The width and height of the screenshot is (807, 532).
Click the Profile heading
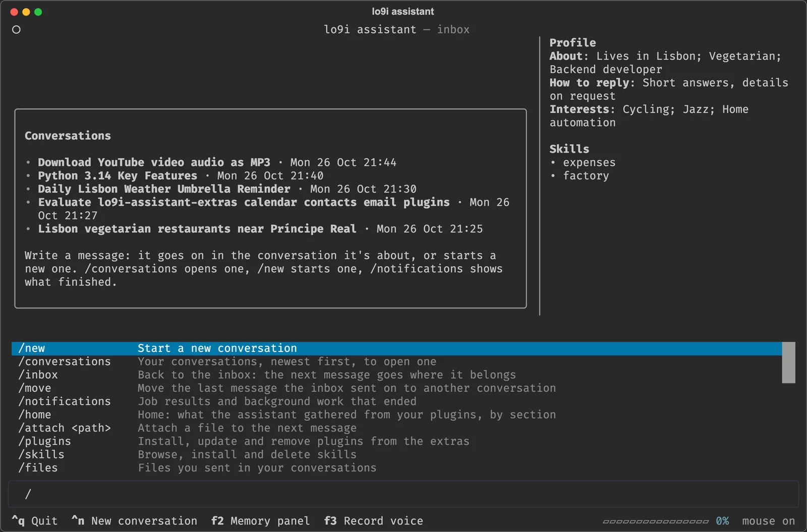[x=572, y=43]
